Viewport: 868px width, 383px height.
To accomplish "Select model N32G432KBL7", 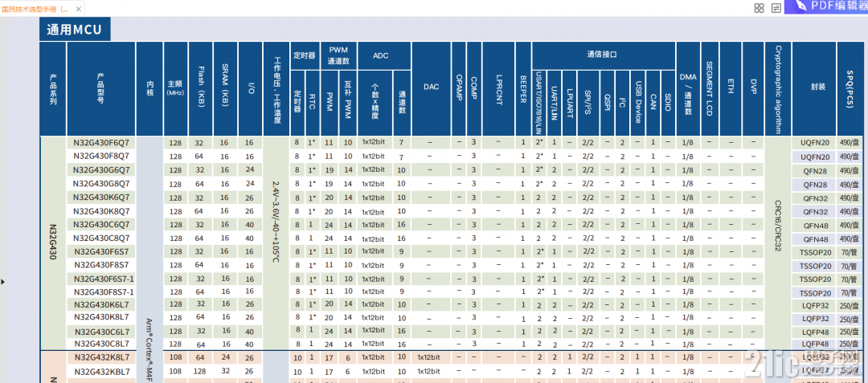I will click(x=102, y=371).
